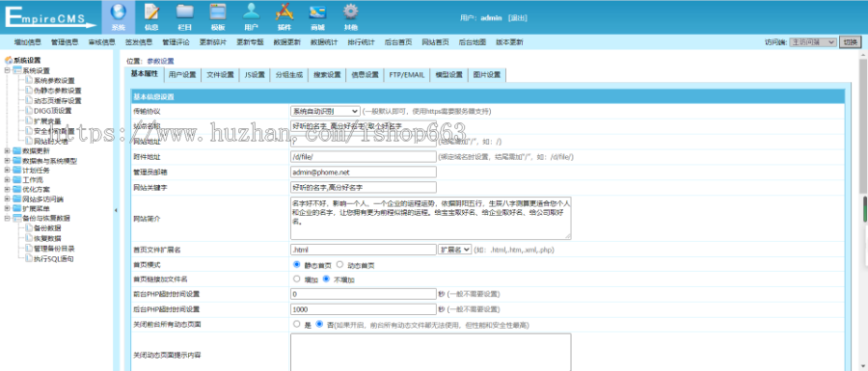This screenshot has height=371, width=868.
Task: Open the 系统 (System) globe icon
Action: point(119,12)
